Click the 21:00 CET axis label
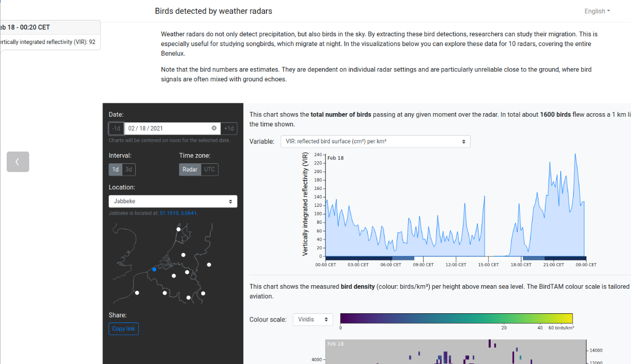The height and width of the screenshot is (364, 631). coord(553,265)
